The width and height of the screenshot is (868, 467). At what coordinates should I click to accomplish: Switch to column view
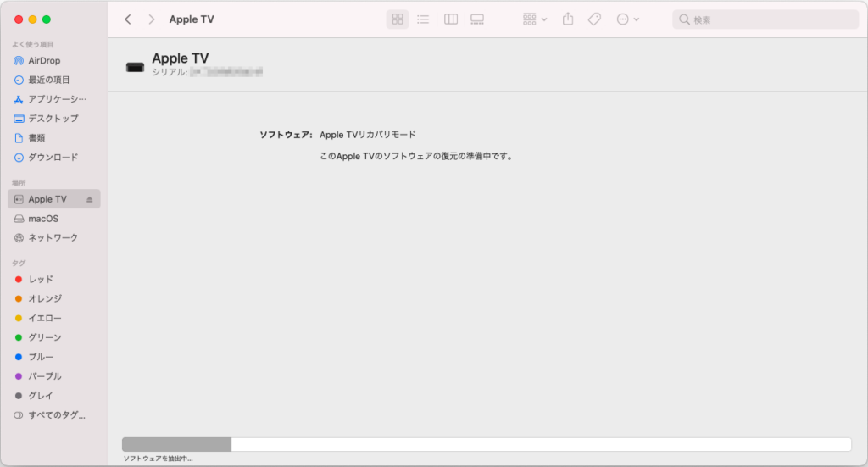coord(451,19)
